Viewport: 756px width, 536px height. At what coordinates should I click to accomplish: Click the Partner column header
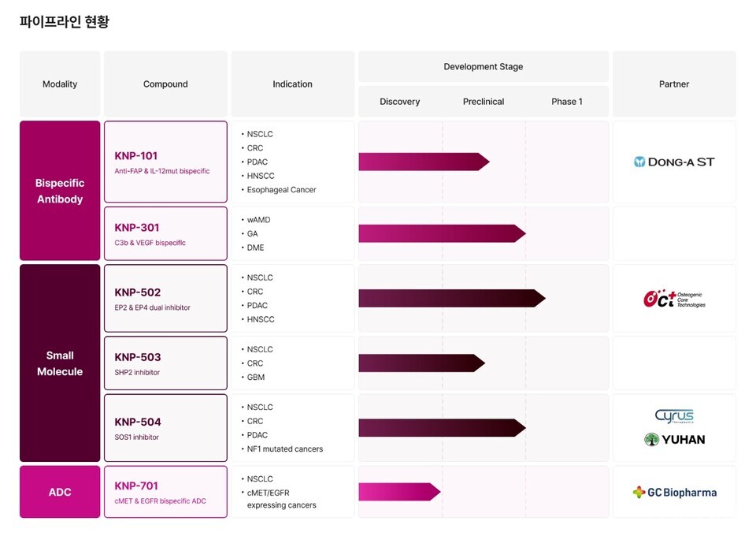click(x=674, y=84)
